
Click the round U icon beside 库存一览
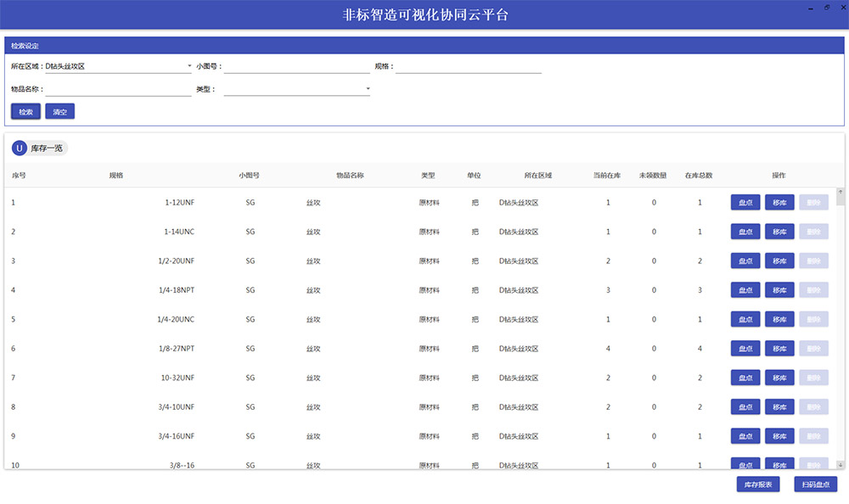tap(20, 148)
